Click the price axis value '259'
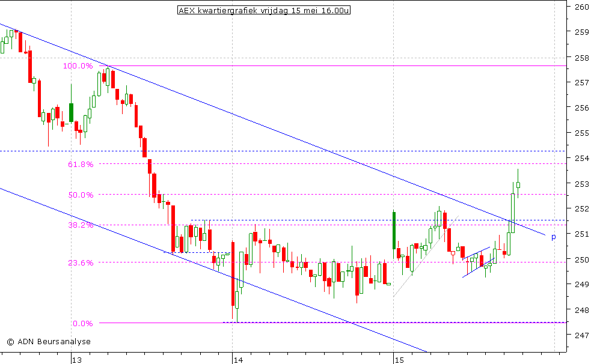Image resolution: width=591 pixels, height=364 pixels. click(581, 32)
